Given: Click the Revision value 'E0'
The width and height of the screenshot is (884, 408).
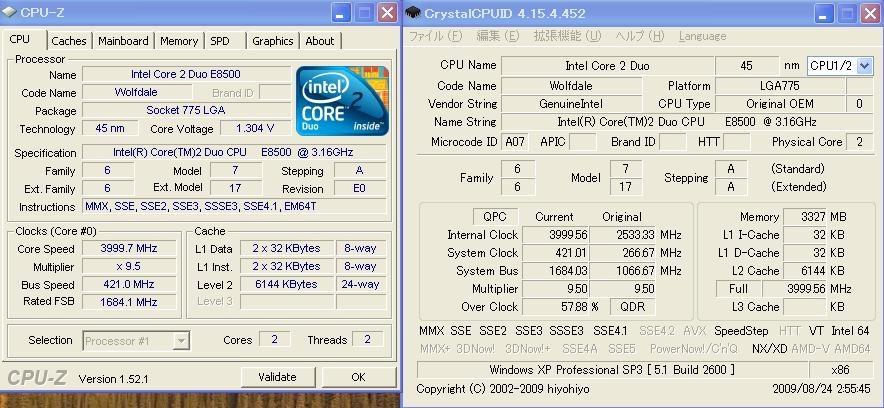Looking at the screenshot, I should (x=360, y=189).
